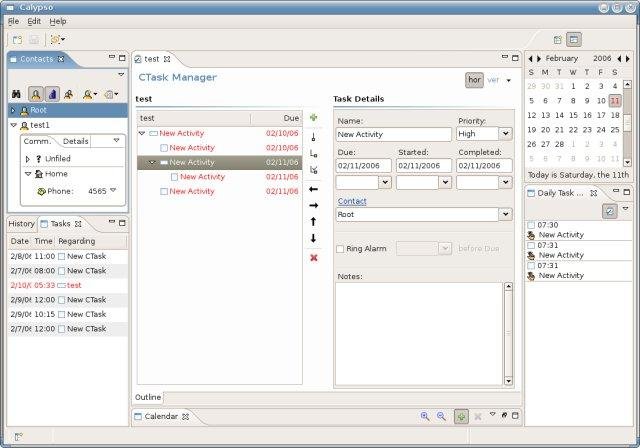Open the Help menu
This screenshot has width=640, height=448.
click(58, 21)
